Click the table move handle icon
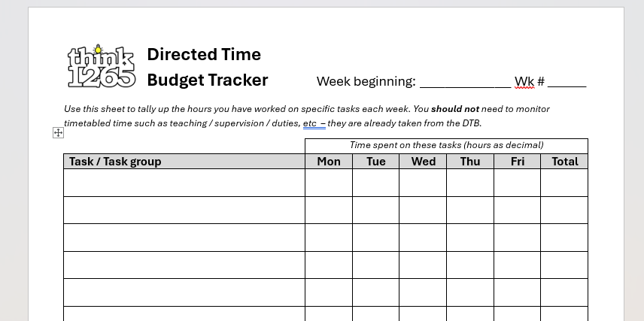Viewport: 644px width, 321px height. coord(59,132)
